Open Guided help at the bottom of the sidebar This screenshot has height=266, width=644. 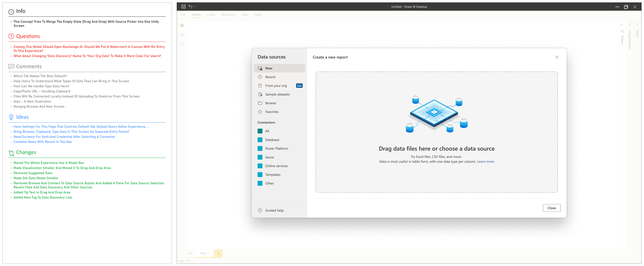pos(274,210)
